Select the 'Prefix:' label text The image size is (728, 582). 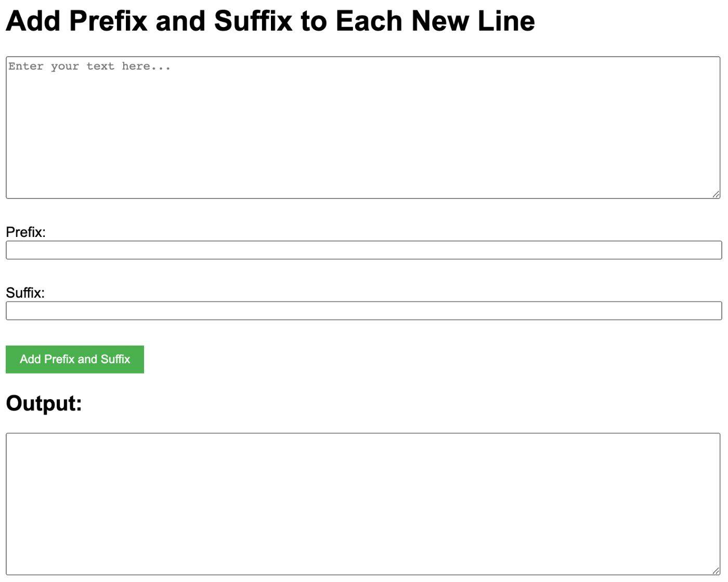click(x=25, y=233)
